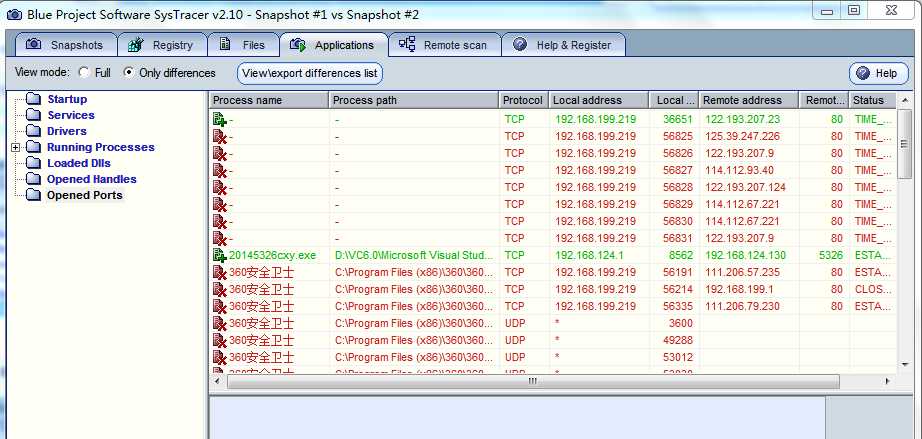
Task: Click added icon for port 36651 row
Action: (x=220, y=120)
